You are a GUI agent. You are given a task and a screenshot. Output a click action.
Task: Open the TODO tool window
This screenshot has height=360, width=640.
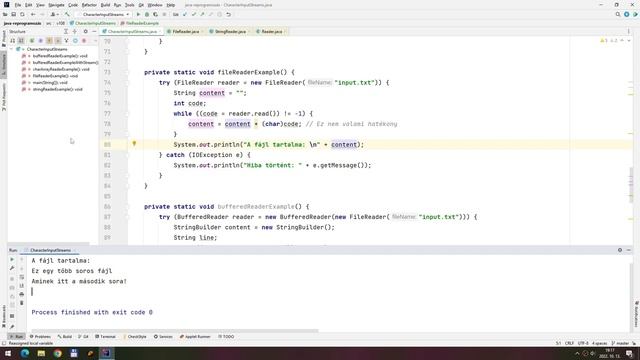click(x=226, y=337)
